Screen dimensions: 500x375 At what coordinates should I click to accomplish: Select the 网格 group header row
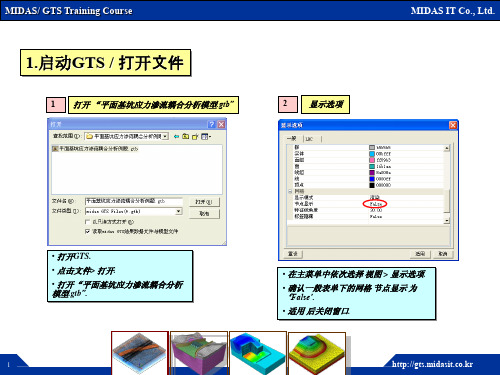pos(366,191)
